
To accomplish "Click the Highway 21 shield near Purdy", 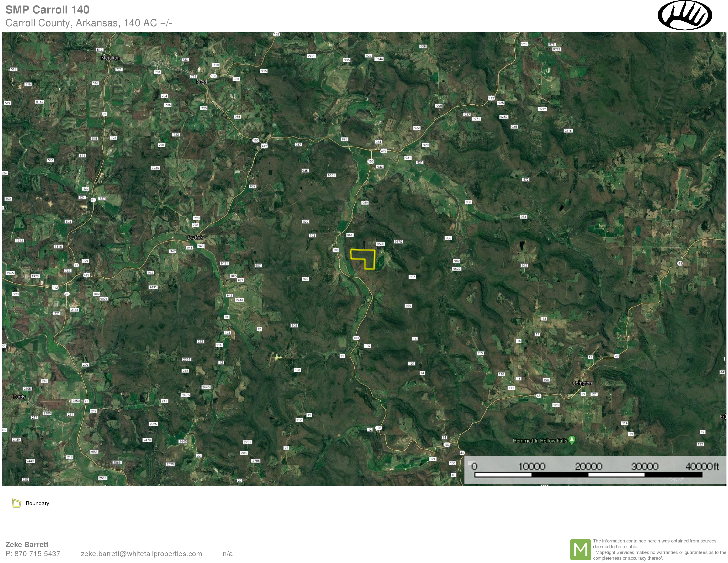I will [86, 401].
